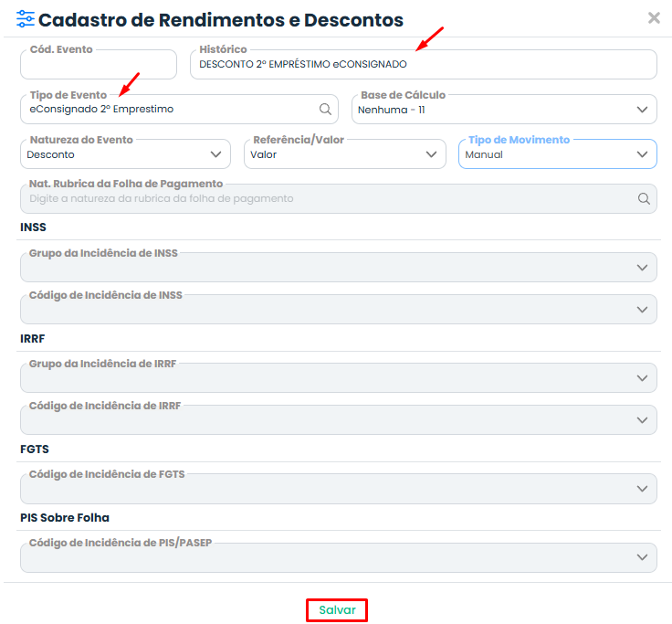Screen dimensions: 672x624
Task: Click the Tipo de Evento field
Action: [179, 110]
